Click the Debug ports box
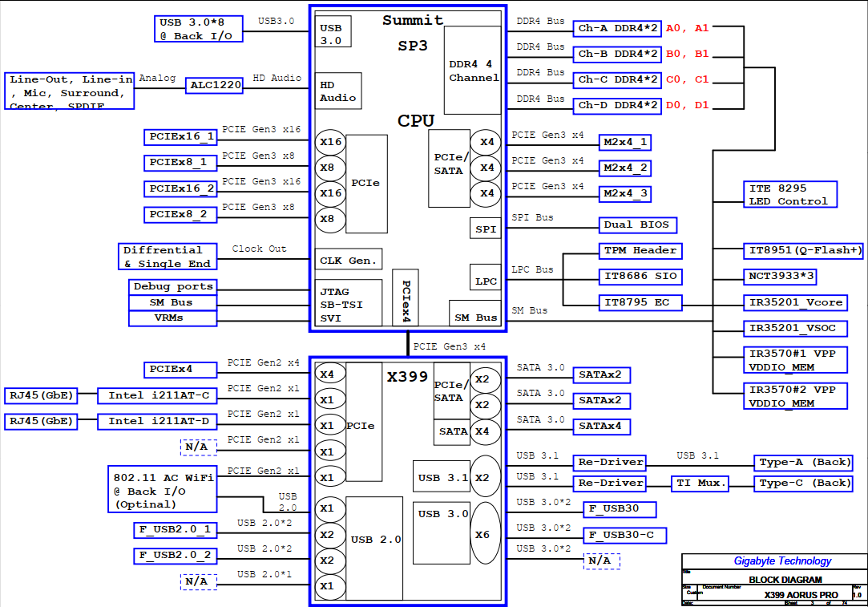The width and height of the screenshot is (868, 607). click(x=172, y=287)
